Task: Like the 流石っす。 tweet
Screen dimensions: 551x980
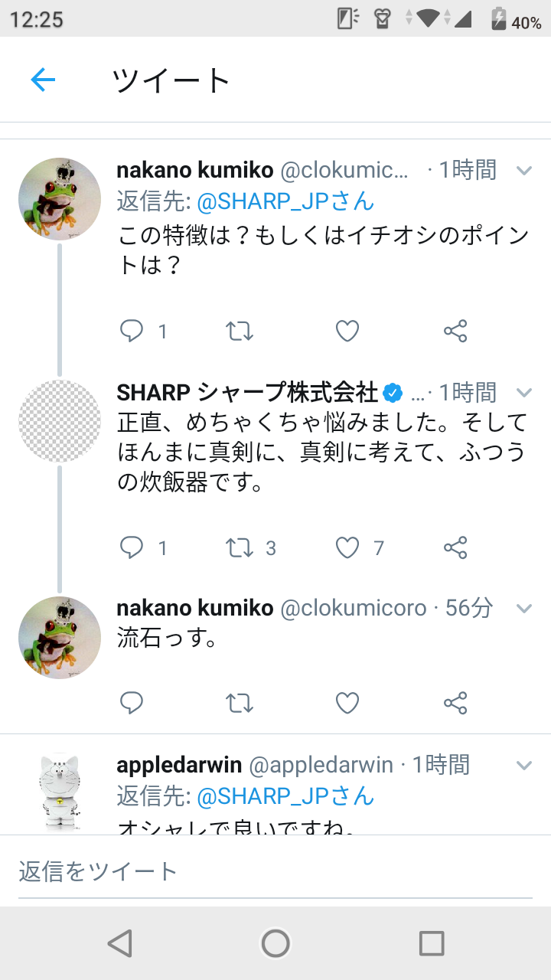Action: [x=347, y=702]
